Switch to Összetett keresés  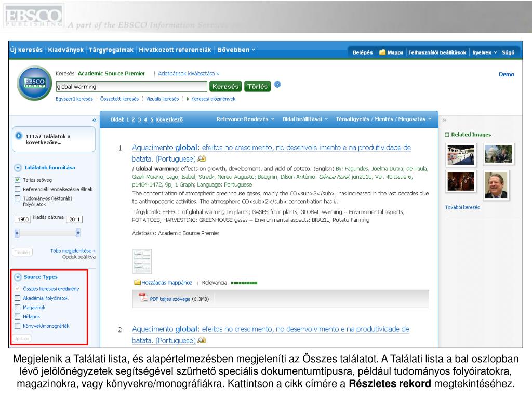(119, 99)
